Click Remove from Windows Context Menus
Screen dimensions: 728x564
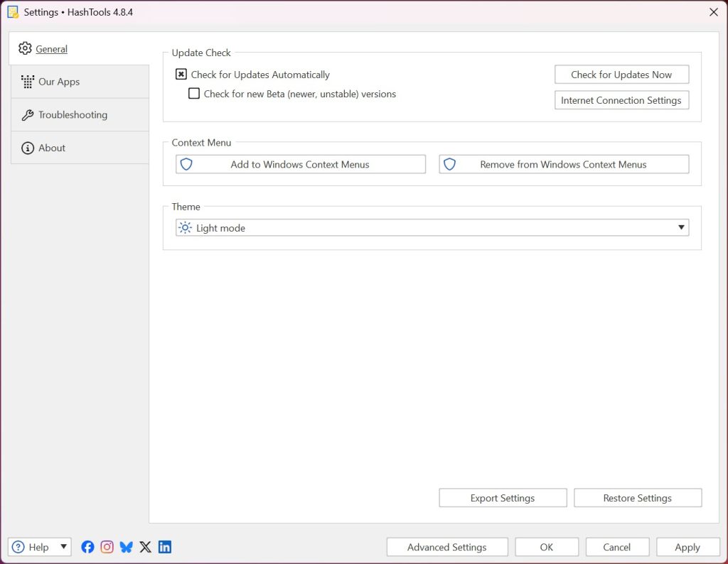[564, 164]
